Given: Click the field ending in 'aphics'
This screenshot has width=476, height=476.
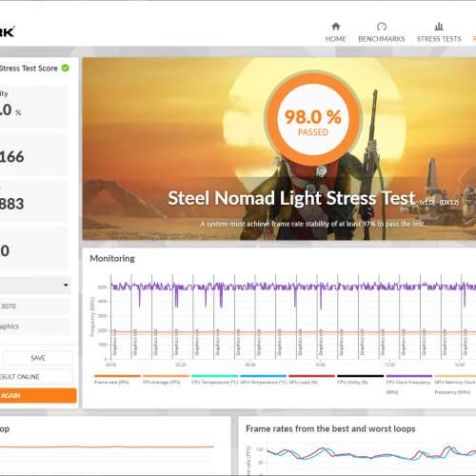Looking at the screenshot, I should [35, 327].
